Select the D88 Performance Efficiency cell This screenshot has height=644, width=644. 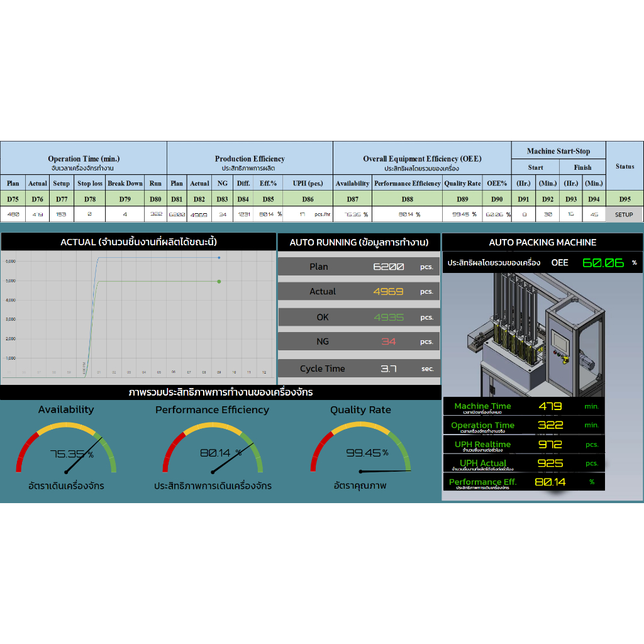pos(407,199)
